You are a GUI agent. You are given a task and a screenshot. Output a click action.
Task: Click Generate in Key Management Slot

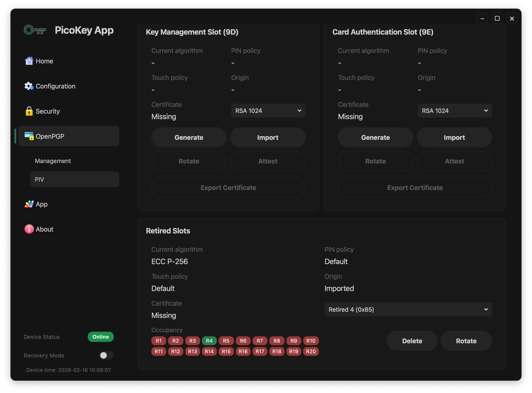189,138
